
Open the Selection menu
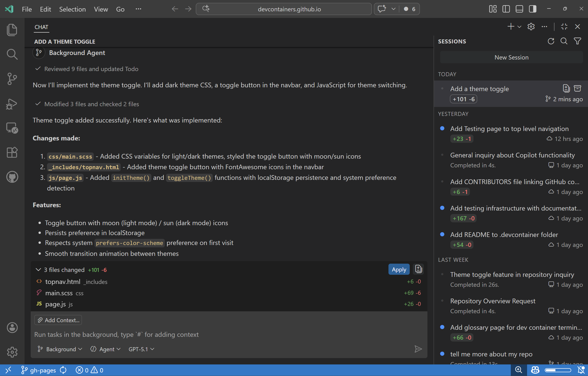click(x=72, y=9)
